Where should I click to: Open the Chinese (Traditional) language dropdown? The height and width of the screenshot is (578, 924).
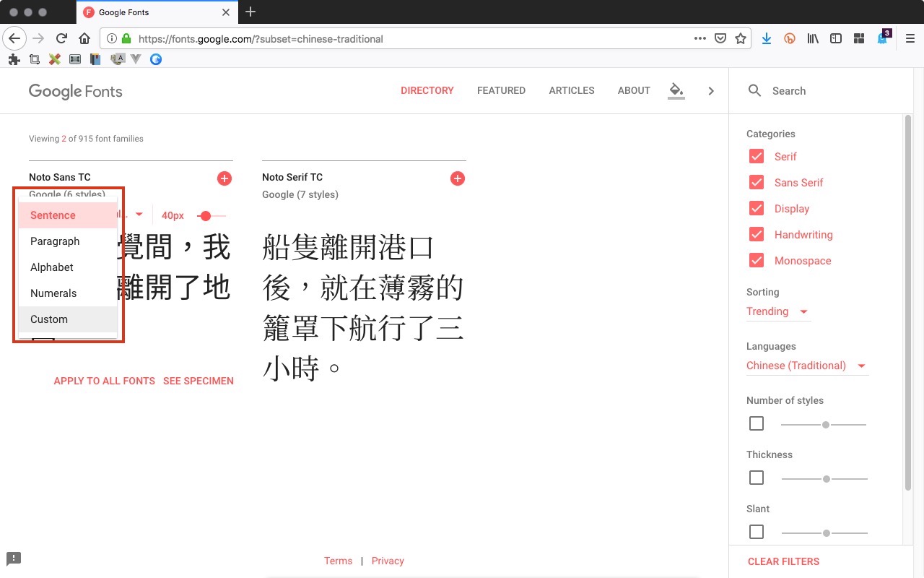coord(807,366)
